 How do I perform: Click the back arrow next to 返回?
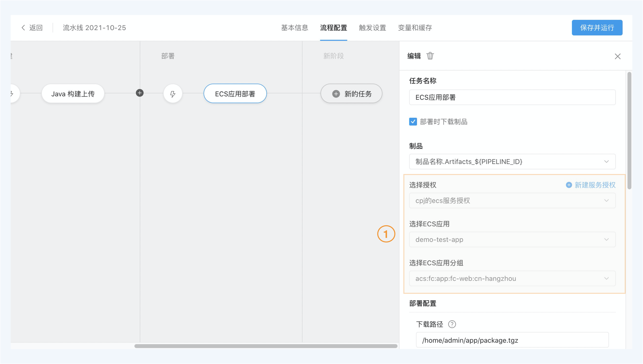(x=23, y=28)
